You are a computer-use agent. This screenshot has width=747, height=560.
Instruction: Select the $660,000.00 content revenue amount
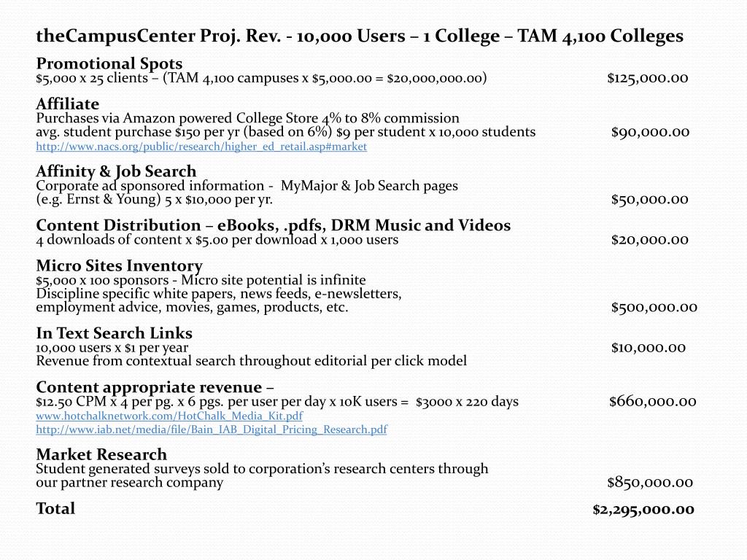coord(653,402)
